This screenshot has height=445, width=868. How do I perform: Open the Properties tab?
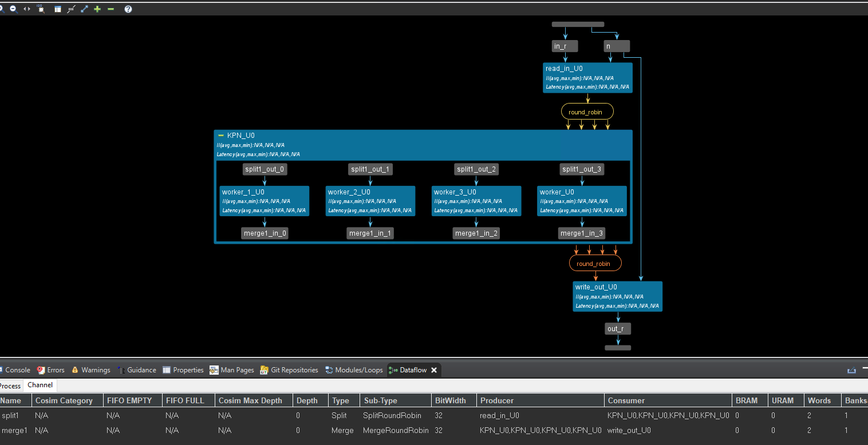(x=183, y=370)
